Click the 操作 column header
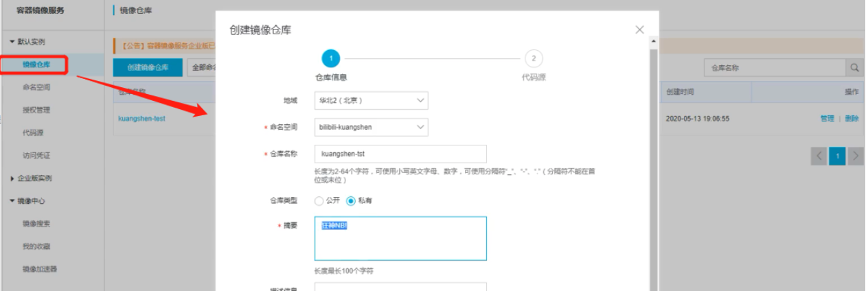868x291 pixels. pyautogui.click(x=852, y=91)
